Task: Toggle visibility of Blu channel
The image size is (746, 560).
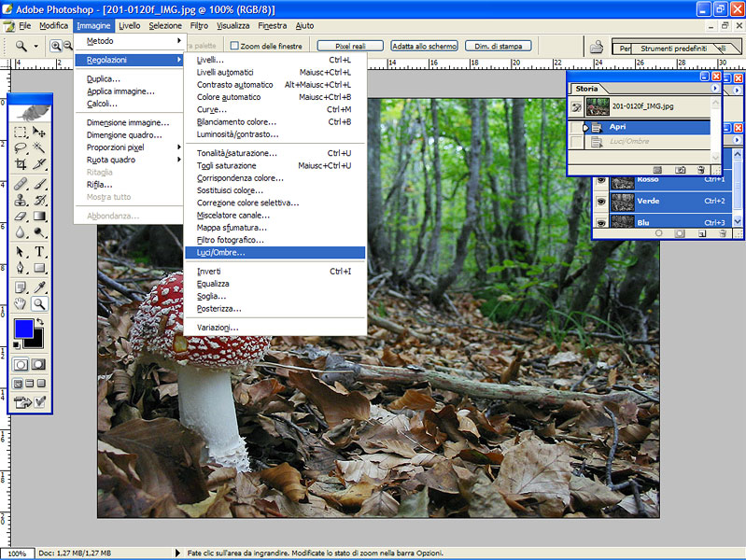Action: click(601, 221)
